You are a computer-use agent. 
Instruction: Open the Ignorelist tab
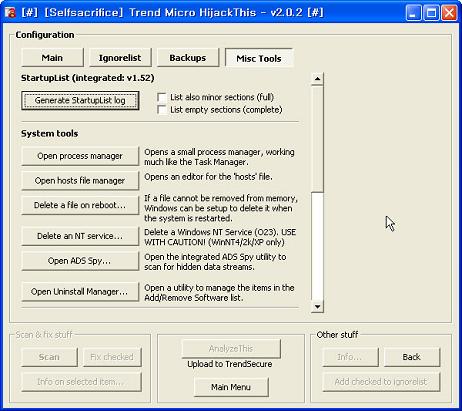(x=120, y=58)
